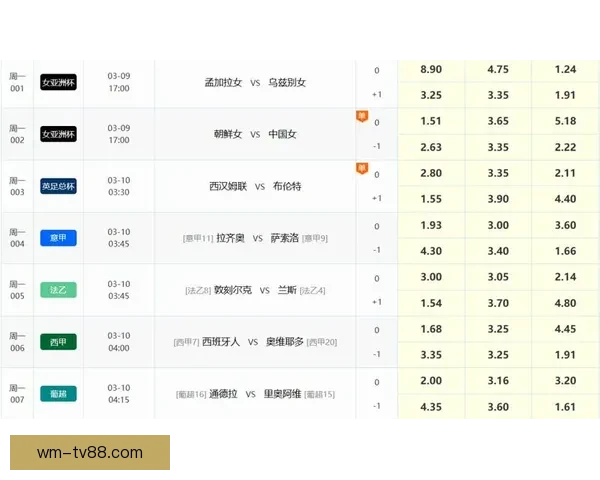Click kickoff time 03-10 03:30
The image size is (600, 480).
pyautogui.click(x=119, y=186)
